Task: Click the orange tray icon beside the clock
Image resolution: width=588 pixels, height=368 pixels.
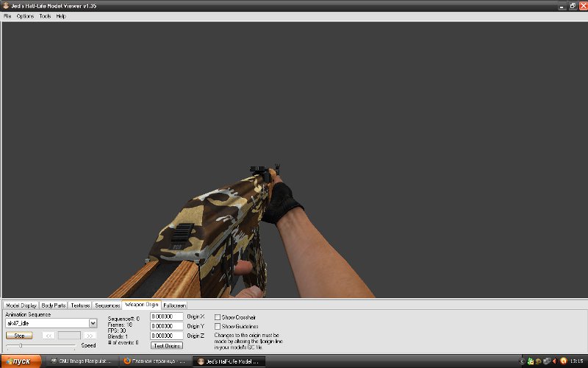Action: pyautogui.click(x=563, y=361)
